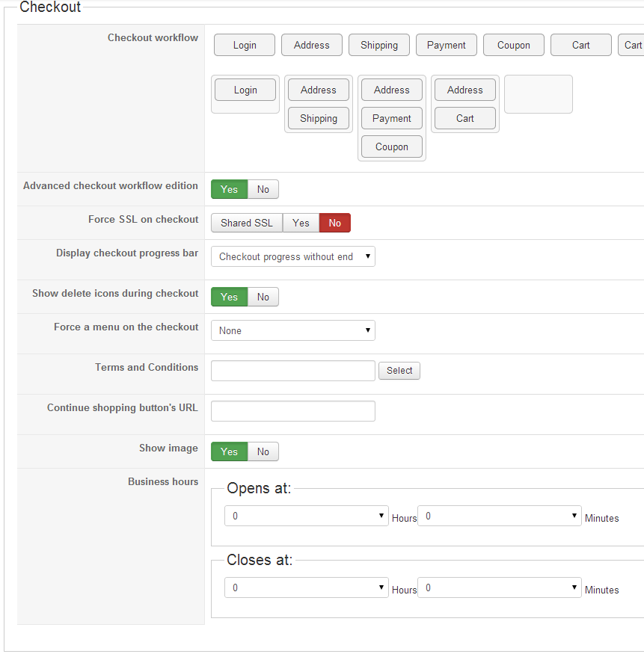Open the Closes at Hours dropdown
This screenshot has height=657, width=644.
[306, 587]
